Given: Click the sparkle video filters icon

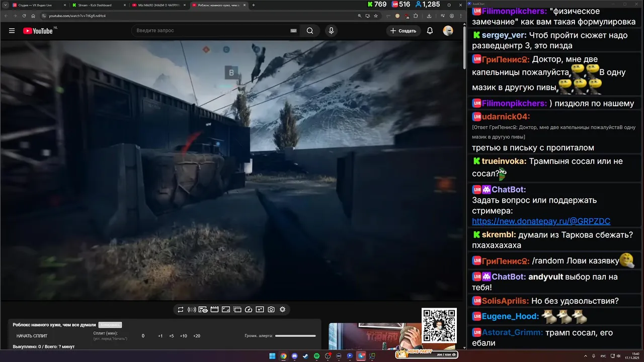Looking at the screenshot, I should coord(260,310).
